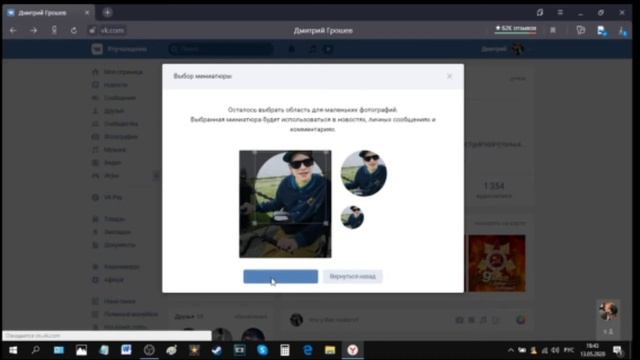Image resolution: width=640 pixels, height=360 pixels.
Task: Open Steam from the taskbar
Action: click(216, 350)
